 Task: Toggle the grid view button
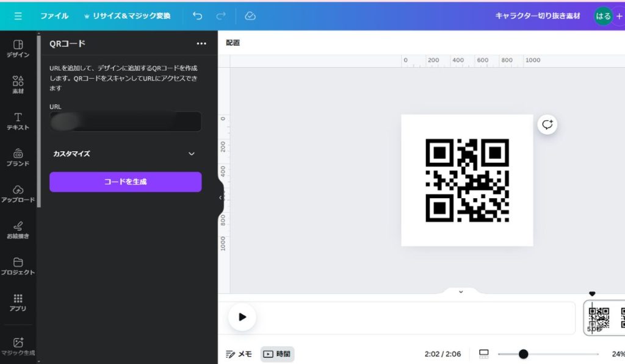(x=484, y=354)
